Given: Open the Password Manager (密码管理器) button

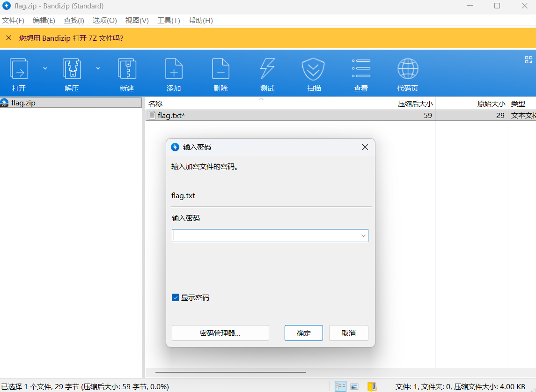Looking at the screenshot, I should tap(220, 333).
